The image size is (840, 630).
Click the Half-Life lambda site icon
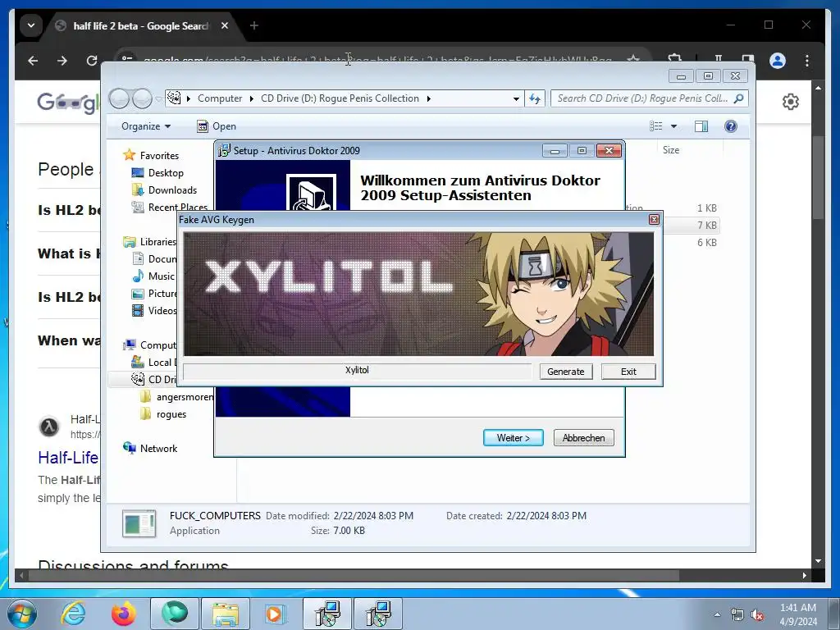point(49,427)
